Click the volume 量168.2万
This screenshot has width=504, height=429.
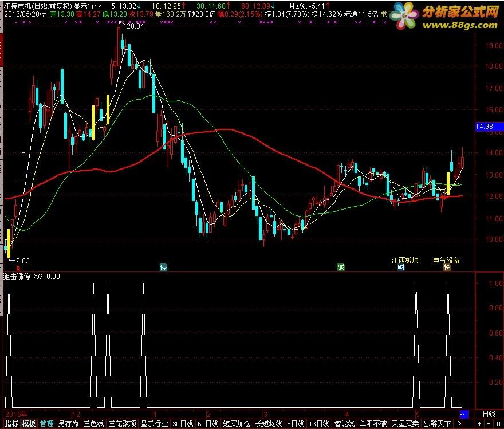tap(170, 14)
